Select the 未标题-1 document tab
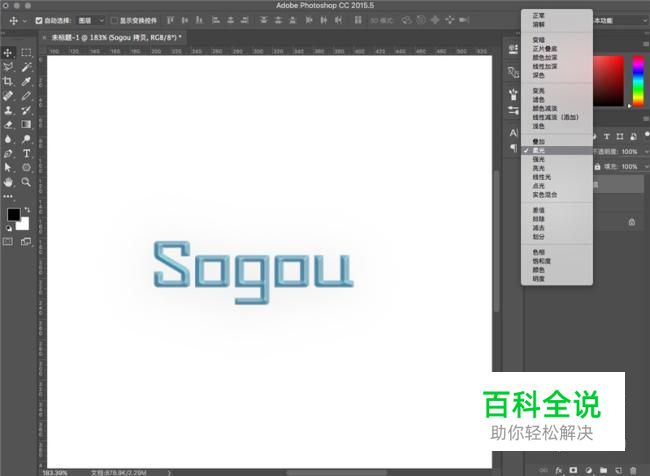650x476 pixels. (x=114, y=38)
